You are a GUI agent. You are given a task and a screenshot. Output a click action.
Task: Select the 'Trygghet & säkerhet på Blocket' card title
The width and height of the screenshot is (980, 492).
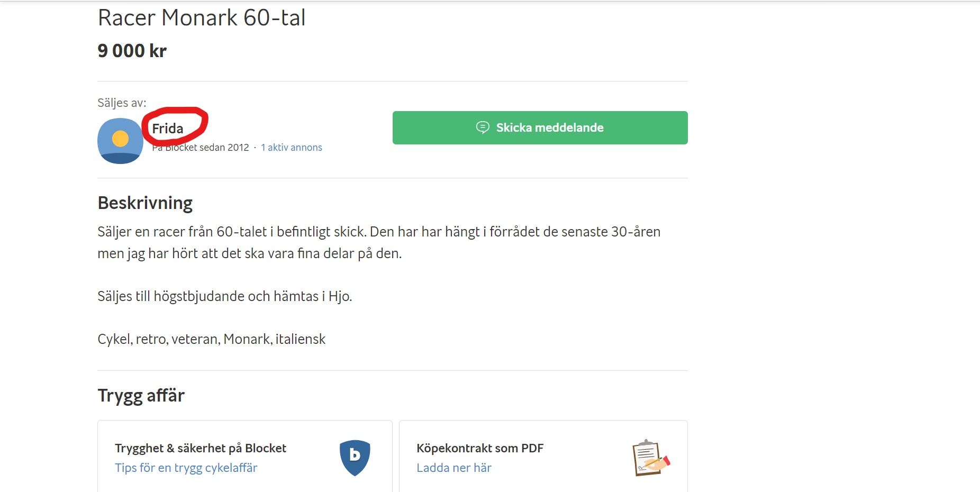point(201,448)
